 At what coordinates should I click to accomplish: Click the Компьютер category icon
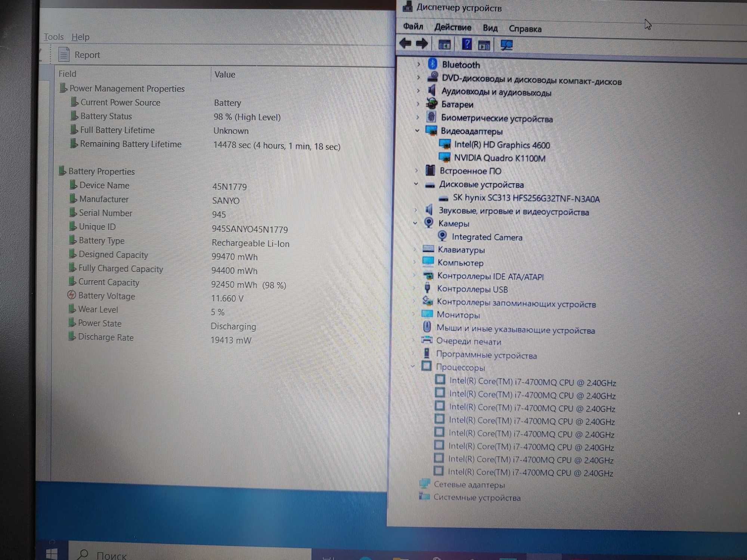[428, 261]
